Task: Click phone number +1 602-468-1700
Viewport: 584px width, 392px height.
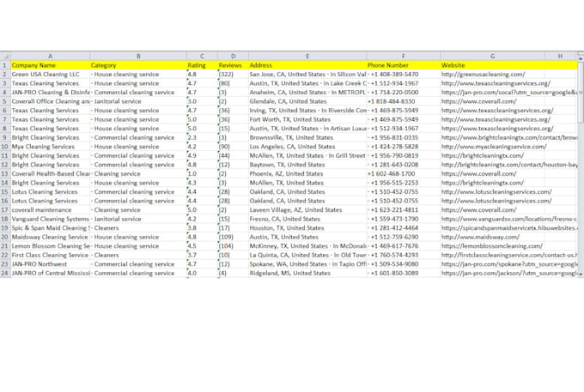Action: 404,173
